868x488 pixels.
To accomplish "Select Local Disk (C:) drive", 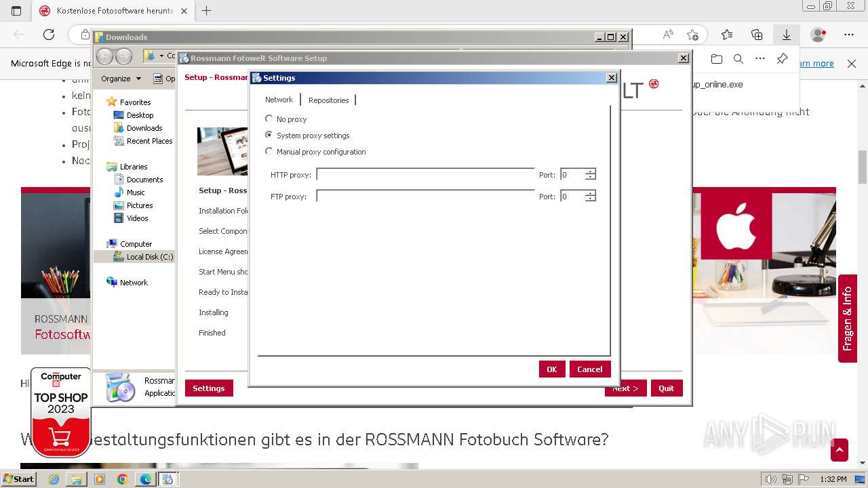I will [x=149, y=257].
